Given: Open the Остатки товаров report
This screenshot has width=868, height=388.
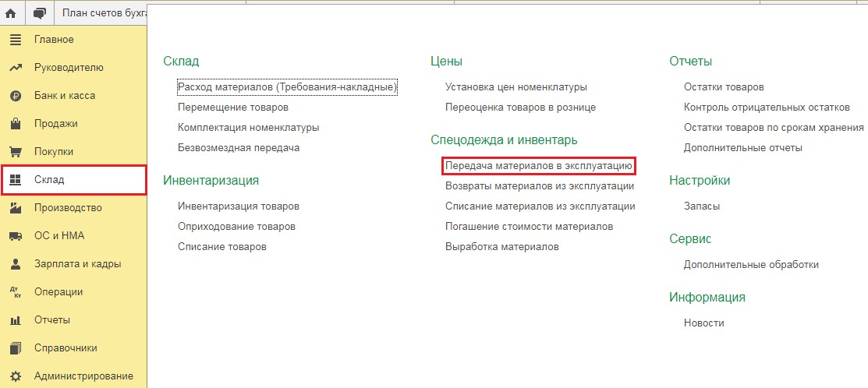Looking at the screenshot, I should pyautogui.click(x=724, y=87).
